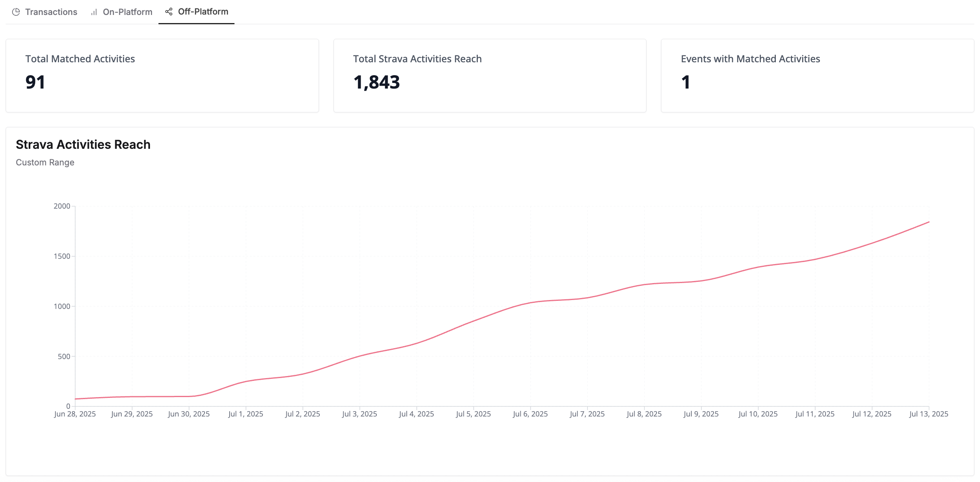Click the end point of the reach line
This screenshot has width=980, height=482.
coord(929,222)
